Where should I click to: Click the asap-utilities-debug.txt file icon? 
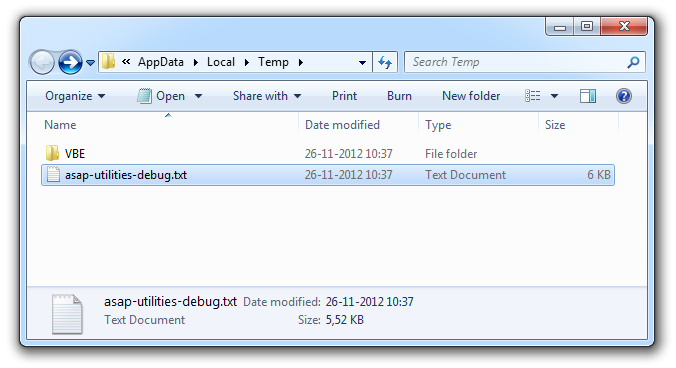coord(53,175)
